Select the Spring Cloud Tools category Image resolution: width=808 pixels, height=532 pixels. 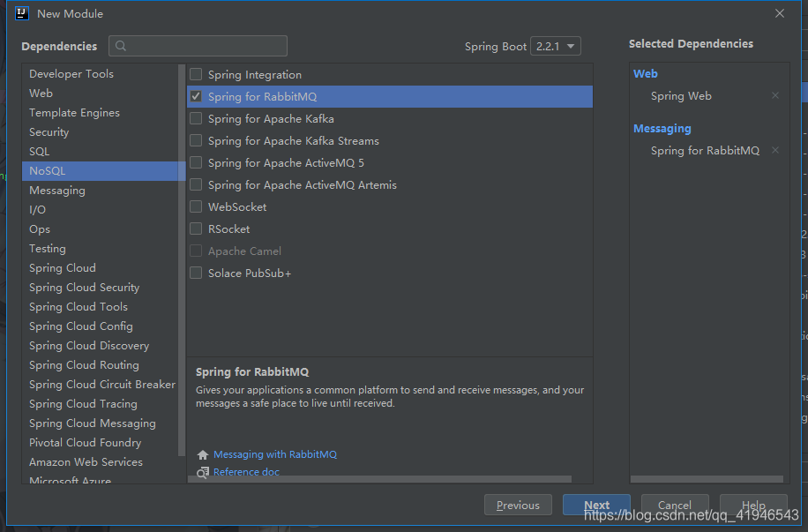[100, 307]
